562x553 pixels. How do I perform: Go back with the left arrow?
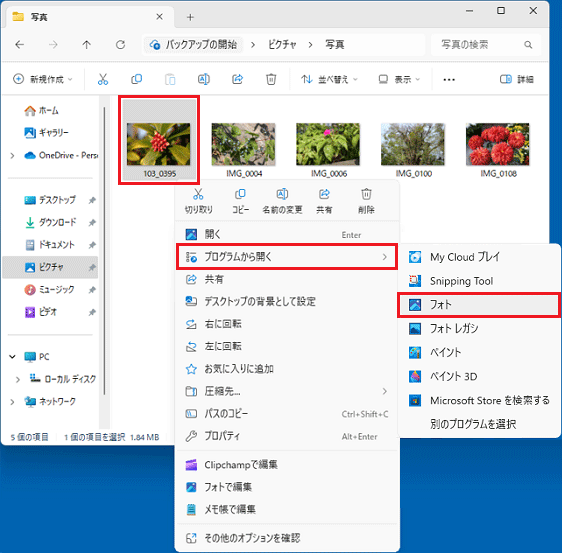(20, 45)
